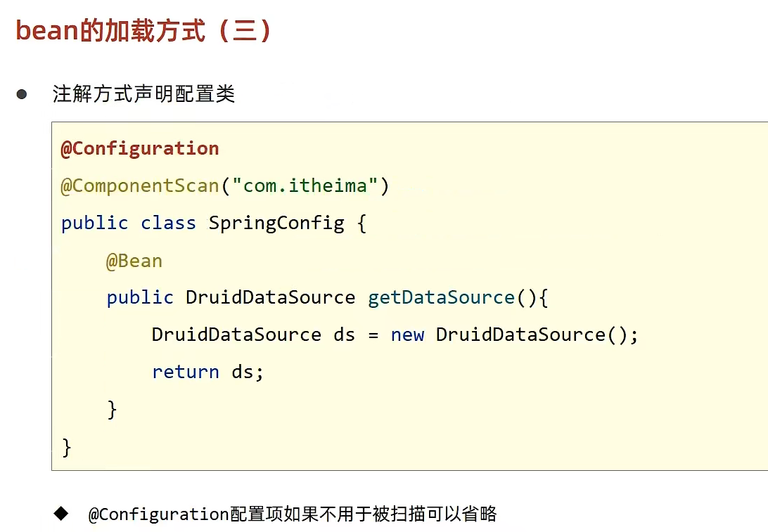This screenshot has width=768, height=532.
Task: Select the getDataSource method name
Action: click(x=441, y=297)
